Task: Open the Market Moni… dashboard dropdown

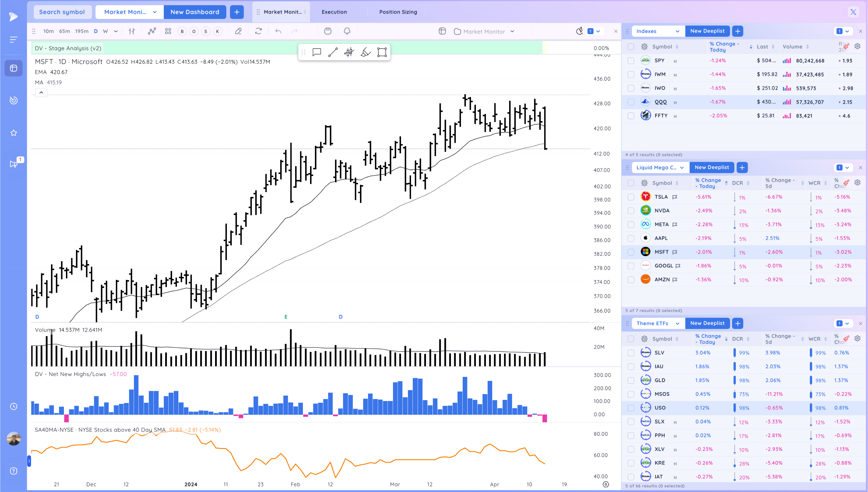Action: coord(130,12)
